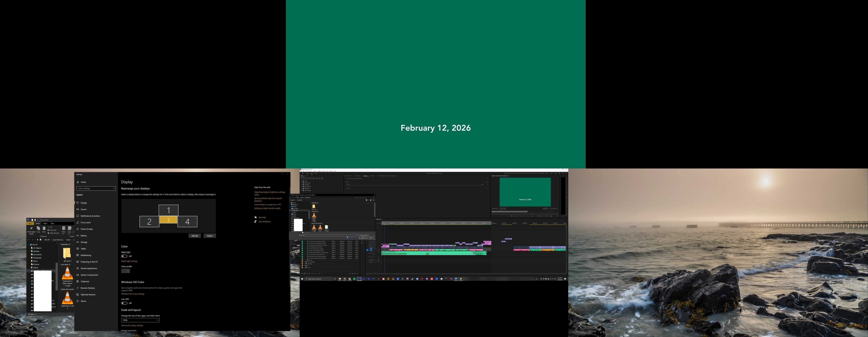Viewport: 868px width, 337px height.
Task: Check the Mute checkbox in Properties
Action: click(x=347, y=188)
